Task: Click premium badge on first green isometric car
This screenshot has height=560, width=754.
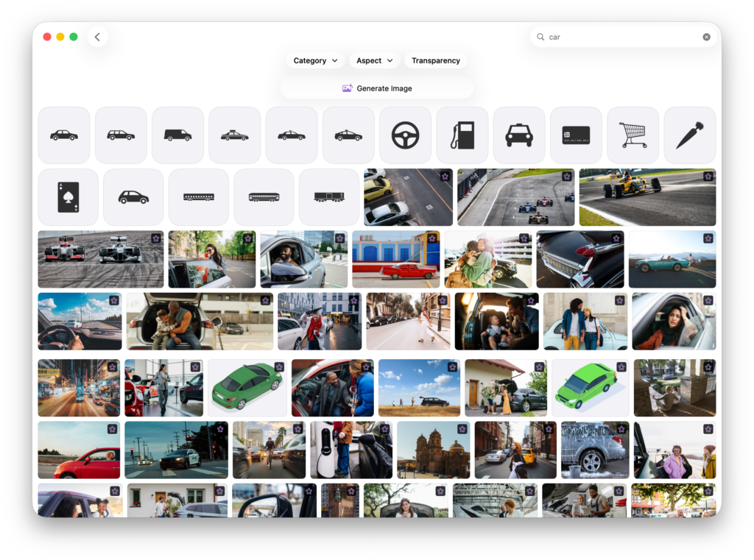Action: (279, 367)
